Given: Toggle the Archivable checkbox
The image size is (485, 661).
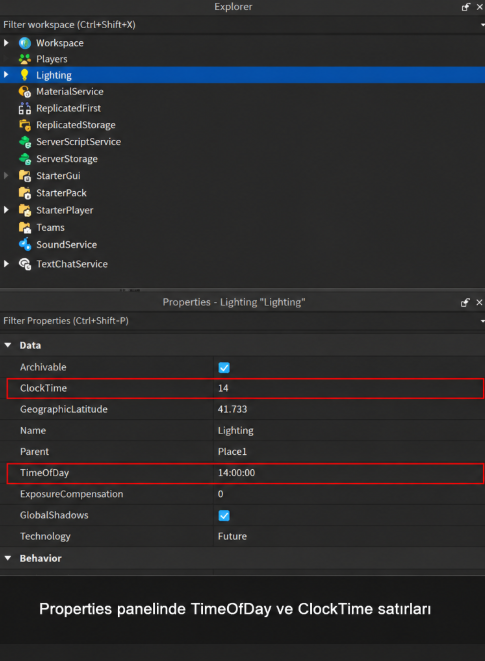Looking at the screenshot, I should 224,368.
